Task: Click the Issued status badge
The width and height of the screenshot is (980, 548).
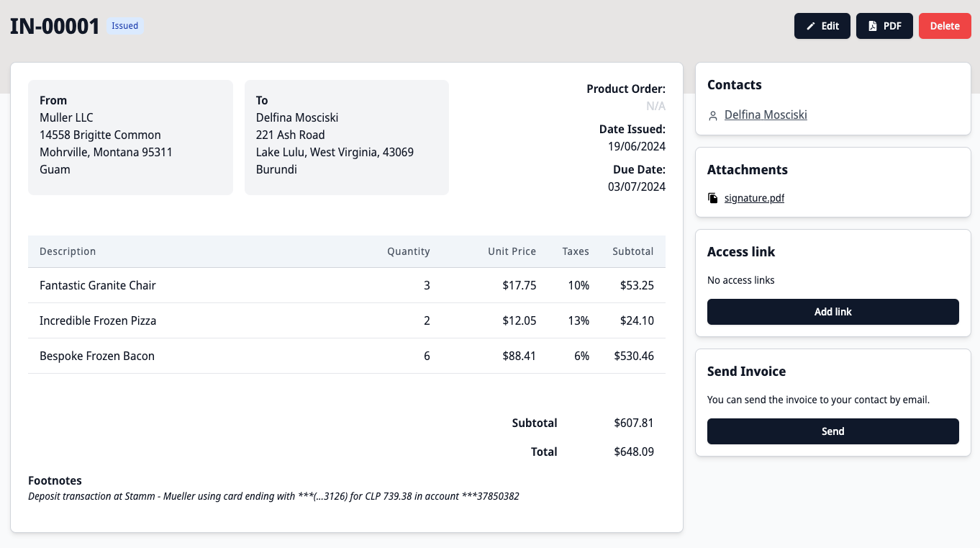Action: click(x=124, y=25)
